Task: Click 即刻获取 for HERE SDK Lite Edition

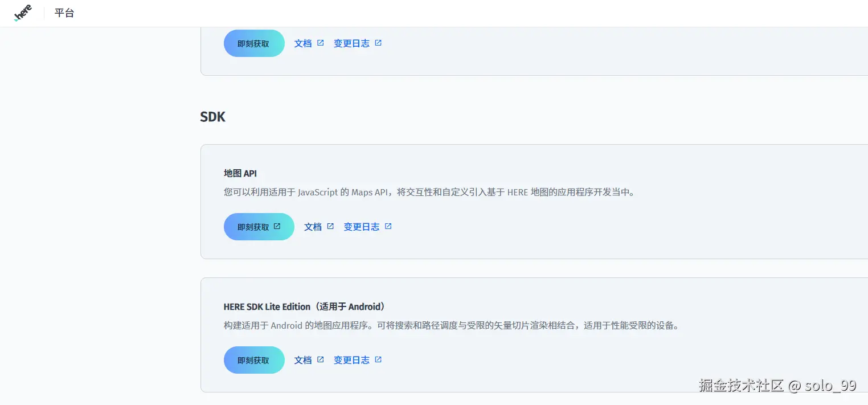Action: (x=254, y=360)
